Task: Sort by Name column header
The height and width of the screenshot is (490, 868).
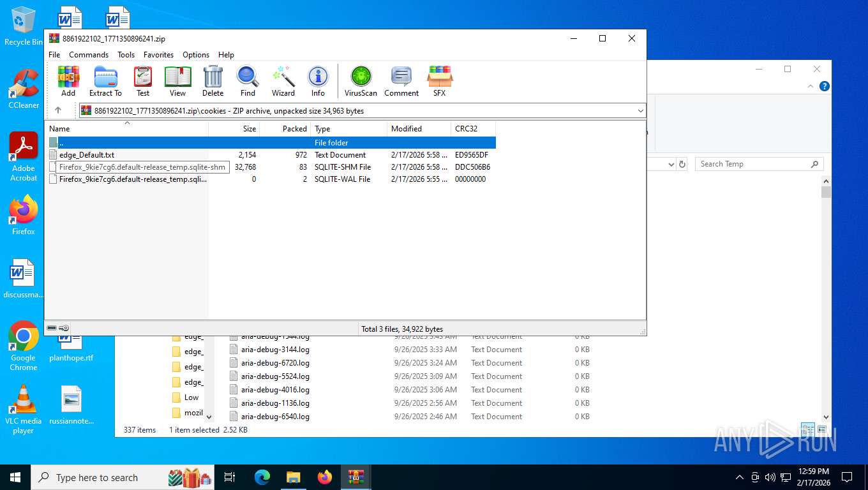Action: point(126,129)
